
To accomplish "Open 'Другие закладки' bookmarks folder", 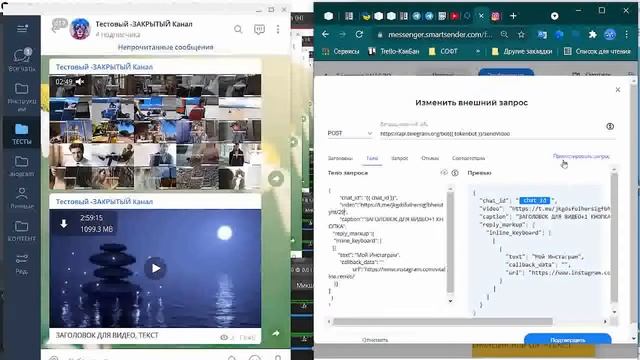I will coord(522,51).
